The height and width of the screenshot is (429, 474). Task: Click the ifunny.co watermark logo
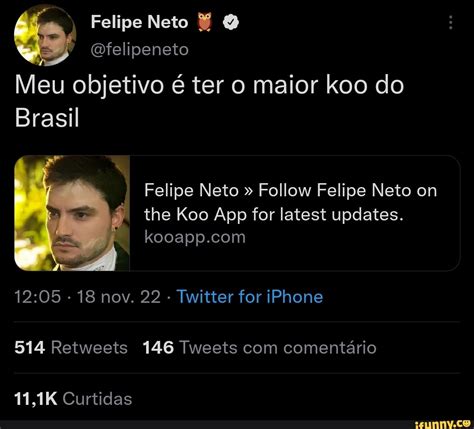click(x=444, y=424)
